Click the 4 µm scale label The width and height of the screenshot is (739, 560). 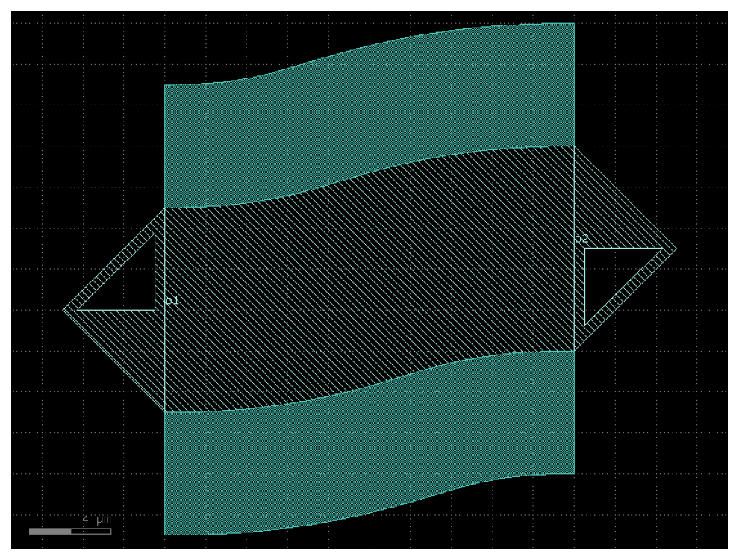tap(97, 519)
